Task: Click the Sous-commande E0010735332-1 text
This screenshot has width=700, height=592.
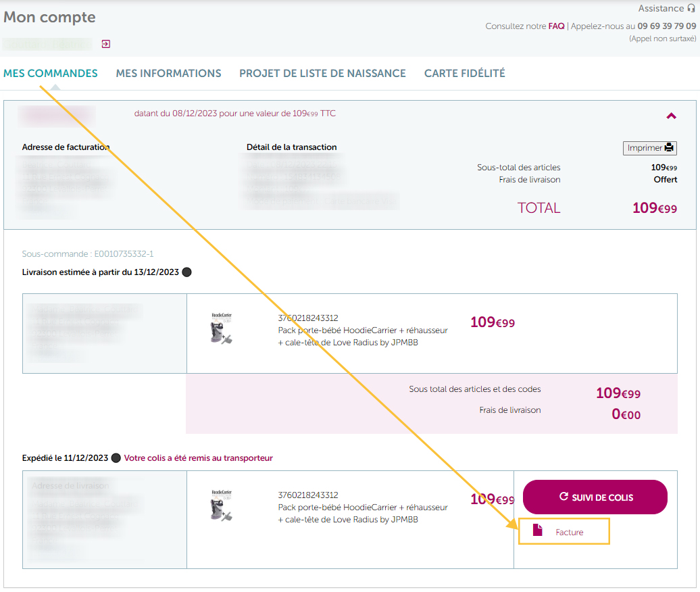Action: 88,253
